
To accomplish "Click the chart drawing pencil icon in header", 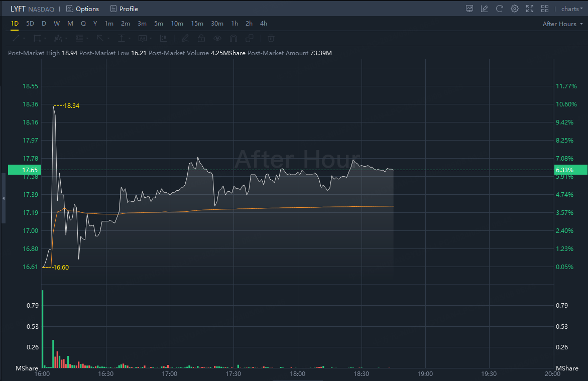I will [x=484, y=9].
